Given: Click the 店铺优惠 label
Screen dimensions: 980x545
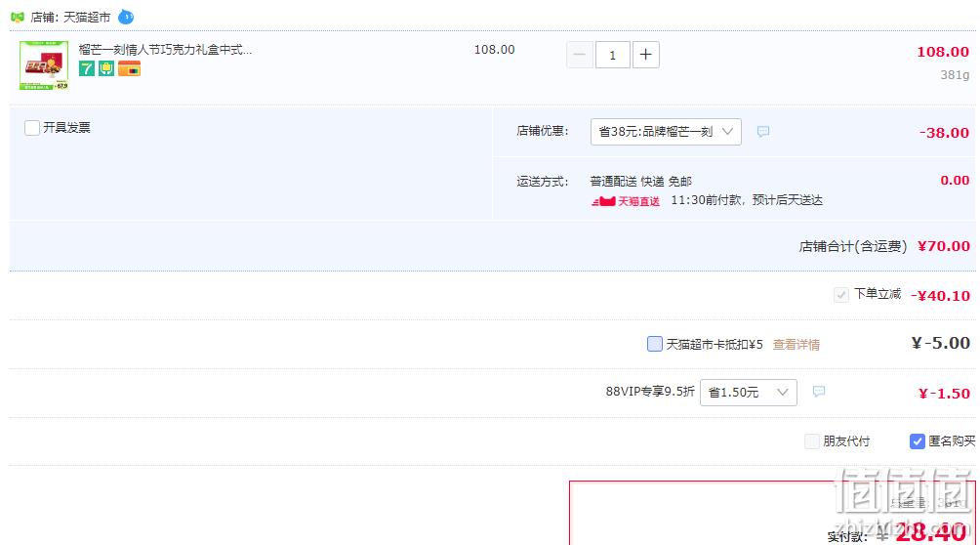Looking at the screenshot, I should (543, 131).
